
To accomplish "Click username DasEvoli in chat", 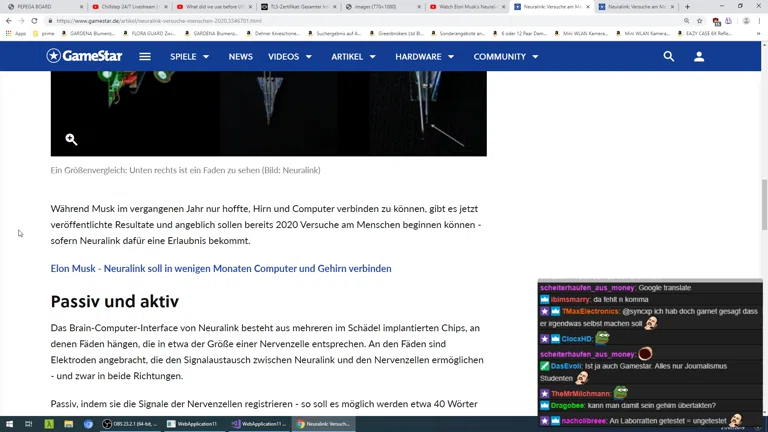I will pyautogui.click(x=566, y=366).
